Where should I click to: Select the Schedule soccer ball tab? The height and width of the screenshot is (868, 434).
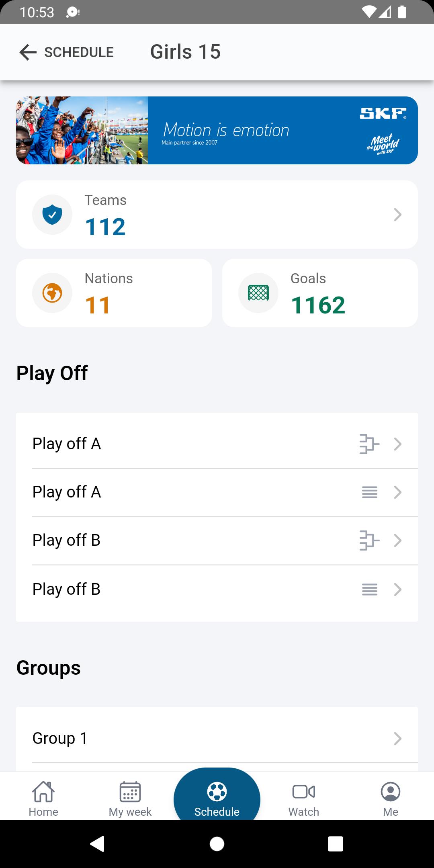(x=217, y=798)
